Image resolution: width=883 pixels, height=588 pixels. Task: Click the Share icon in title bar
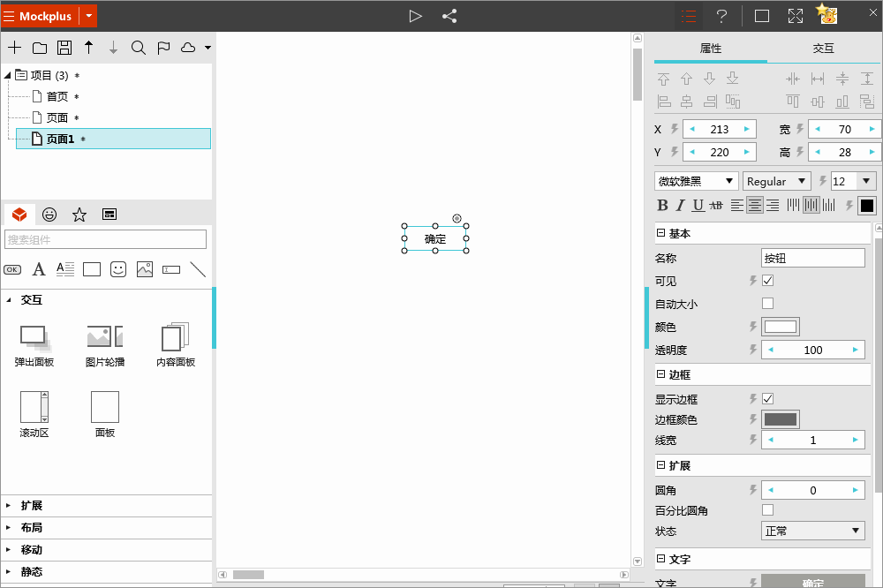pyautogui.click(x=449, y=16)
